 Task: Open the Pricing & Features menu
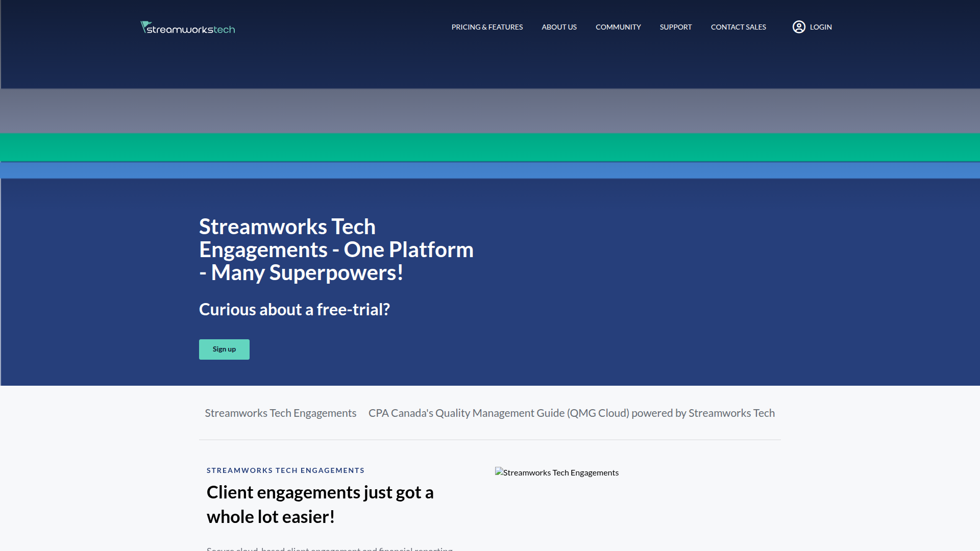487,27
